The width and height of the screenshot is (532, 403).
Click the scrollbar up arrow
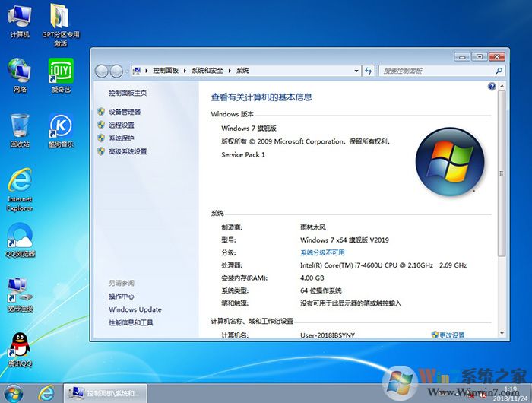(x=502, y=86)
